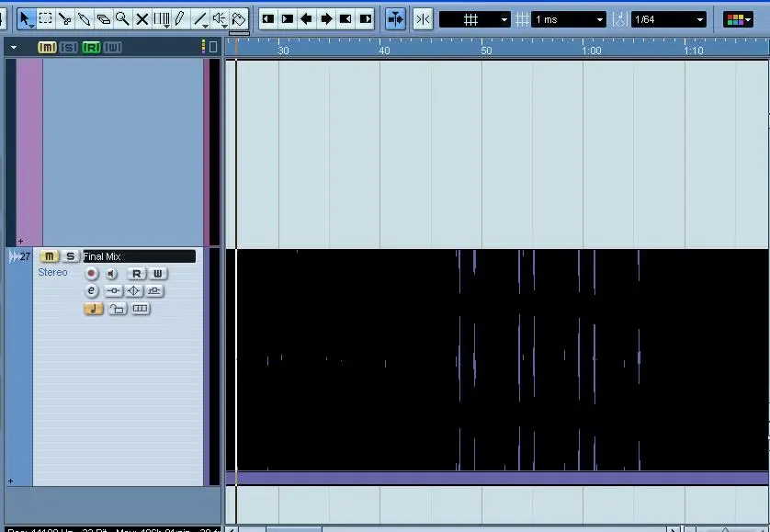The height and width of the screenshot is (532, 770).
Task: Open the snap type grid dropdown
Action: pos(474,19)
